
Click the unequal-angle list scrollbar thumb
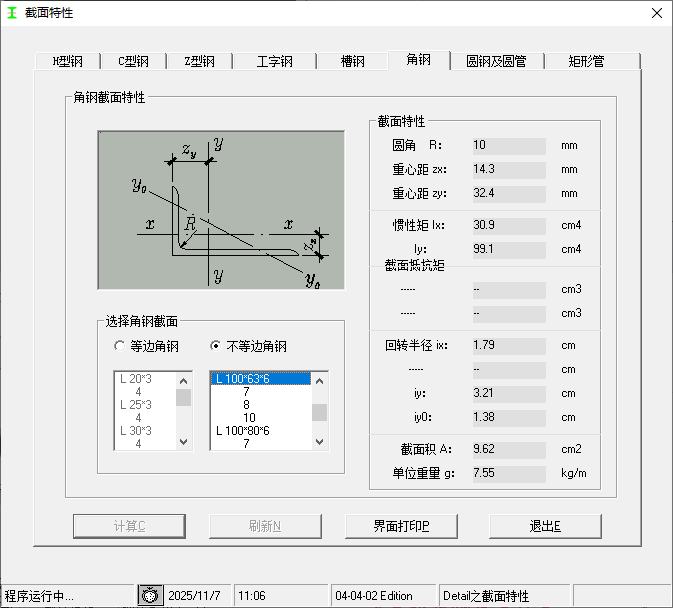tap(319, 412)
